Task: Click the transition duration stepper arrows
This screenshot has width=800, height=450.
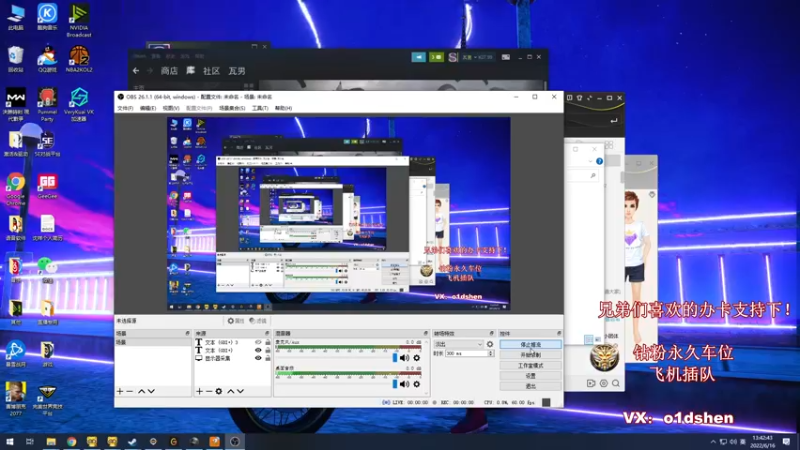Action: tap(491, 353)
